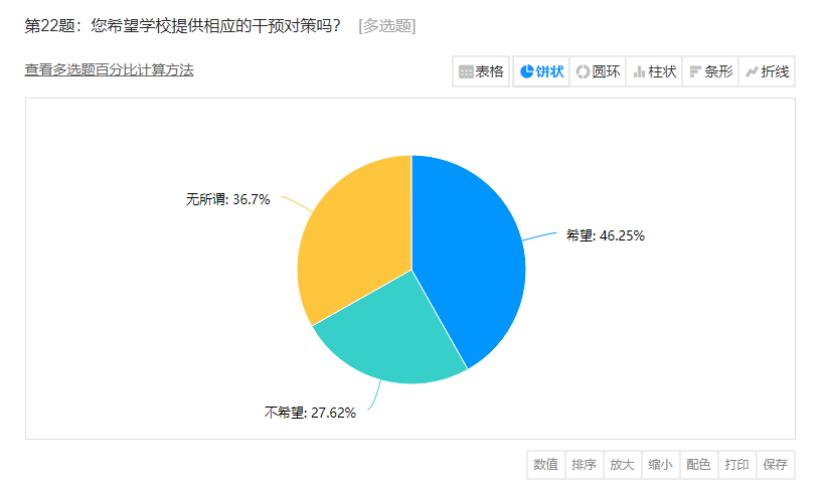The width and height of the screenshot is (828, 485).
Task: Click the 排序 sort button
Action: coord(584,464)
